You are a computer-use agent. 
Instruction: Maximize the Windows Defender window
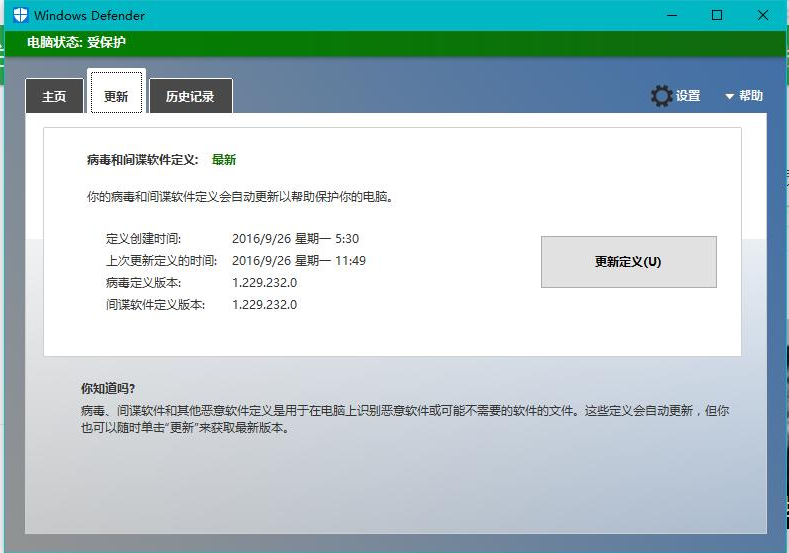717,15
